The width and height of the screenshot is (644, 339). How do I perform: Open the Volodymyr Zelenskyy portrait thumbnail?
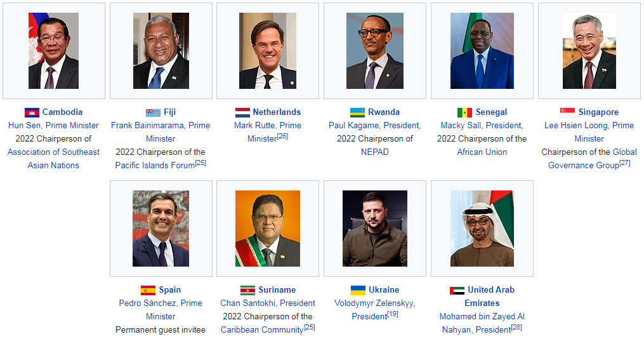coord(374,229)
